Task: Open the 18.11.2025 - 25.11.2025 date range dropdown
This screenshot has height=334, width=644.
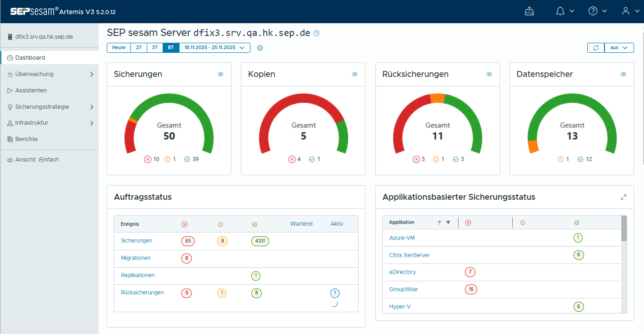Action: point(215,47)
